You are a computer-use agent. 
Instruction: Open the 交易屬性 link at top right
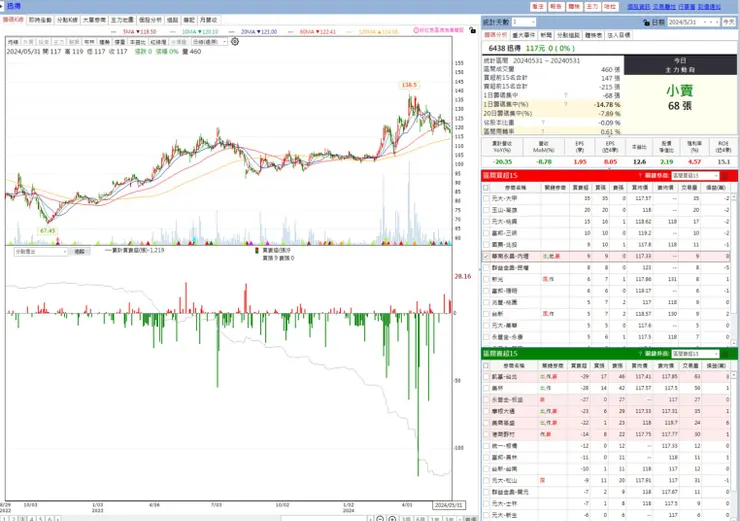tap(664, 7)
